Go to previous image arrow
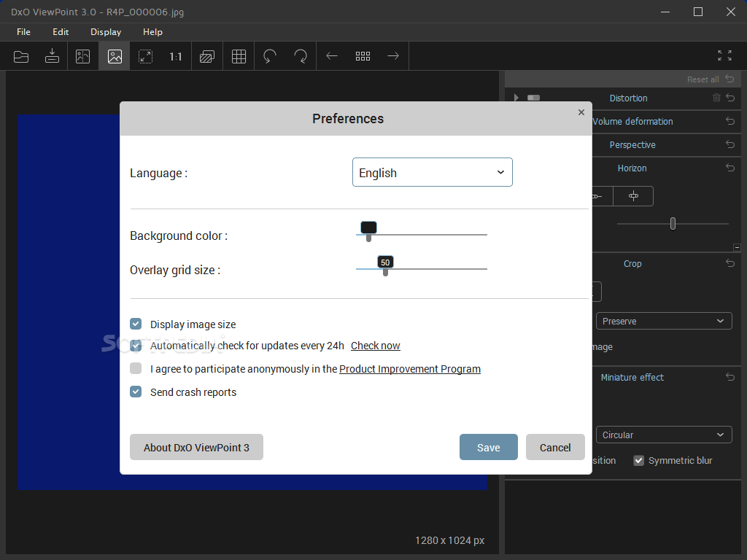 point(332,56)
